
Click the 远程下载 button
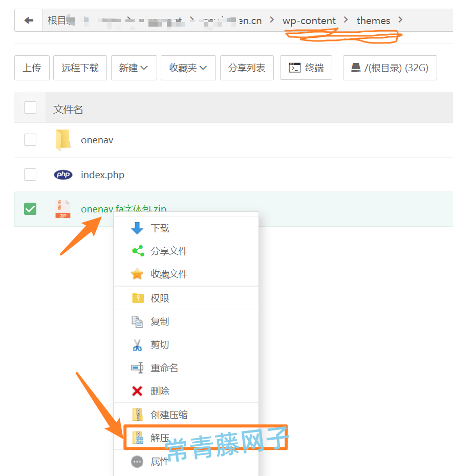(x=80, y=68)
